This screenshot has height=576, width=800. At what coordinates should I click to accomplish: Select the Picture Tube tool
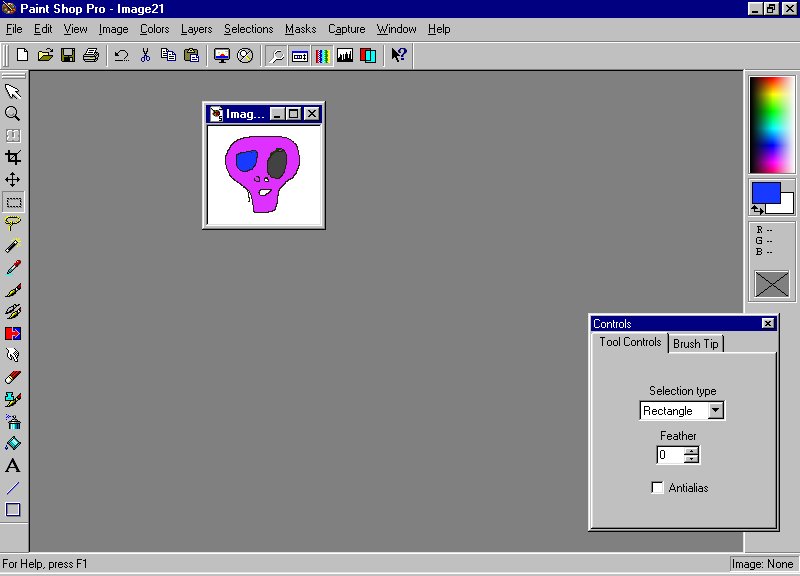click(x=13, y=399)
